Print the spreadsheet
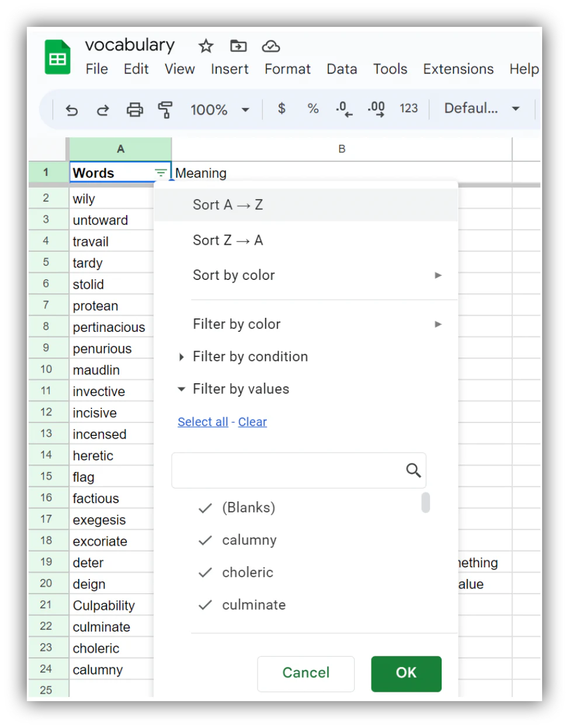 135,109
